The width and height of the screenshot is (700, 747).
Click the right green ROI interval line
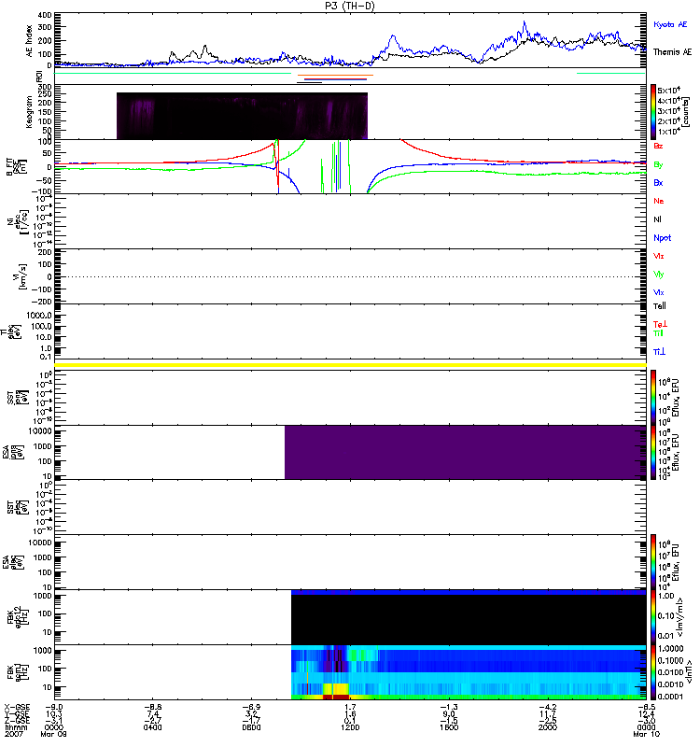click(611, 74)
